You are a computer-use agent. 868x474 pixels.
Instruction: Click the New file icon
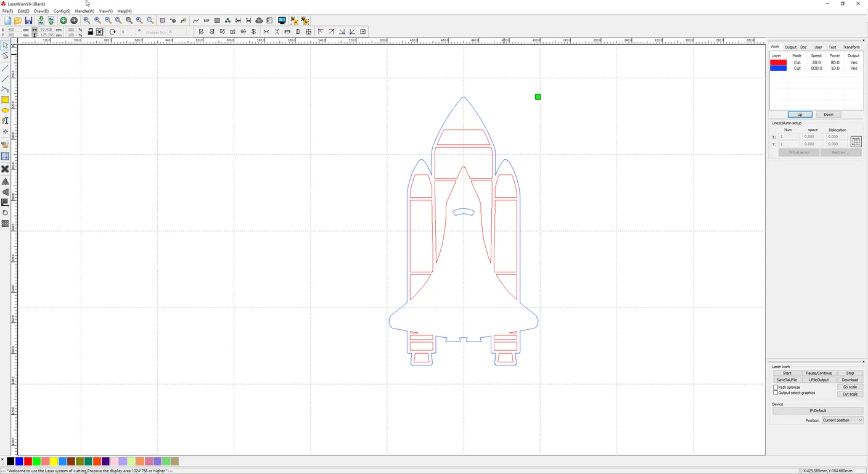point(7,20)
